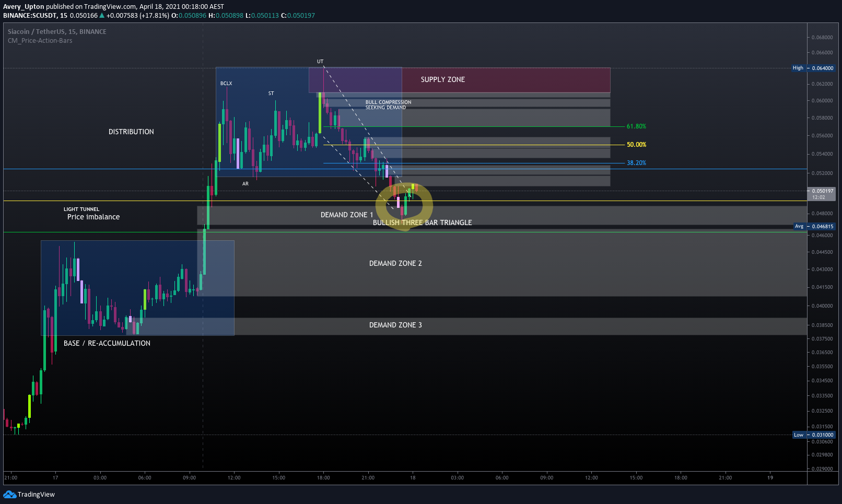
Task: Click the Price imbalance annotation
Action: click(x=93, y=217)
